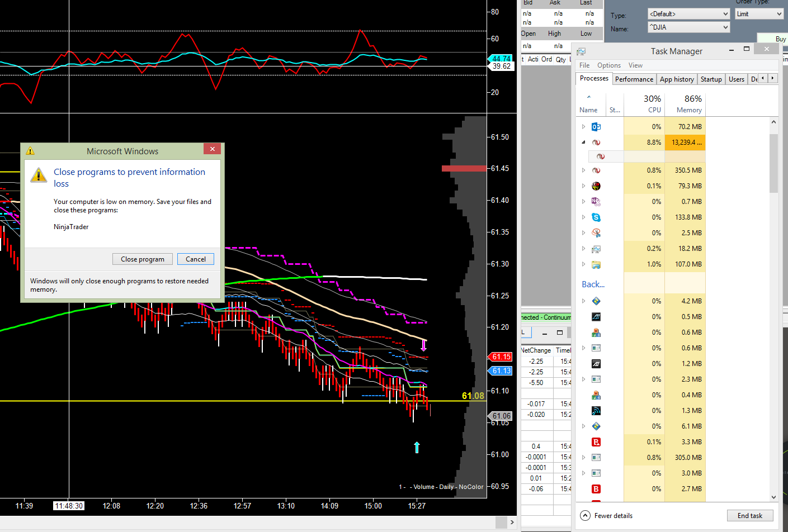The width and height of the screenshot is (788, 532).
Task: Expand the 305.0 MB background process row
Action: (583, 458)
